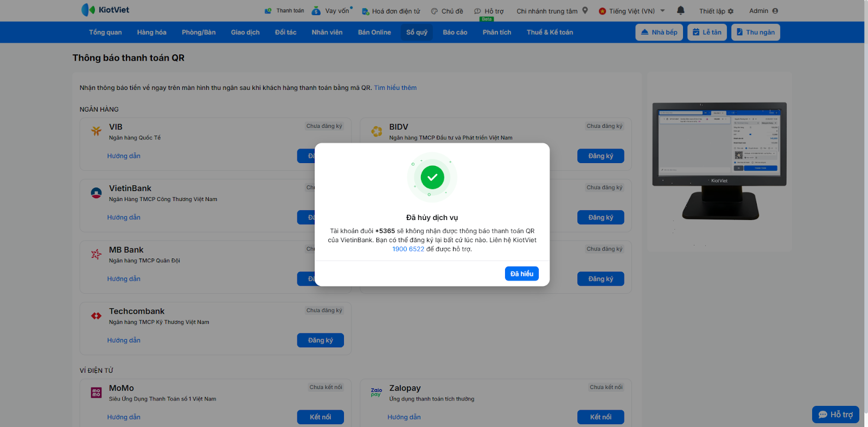Open the Giao dịch menu
Screen dimensions: 868x427
(x=245, y=33)
